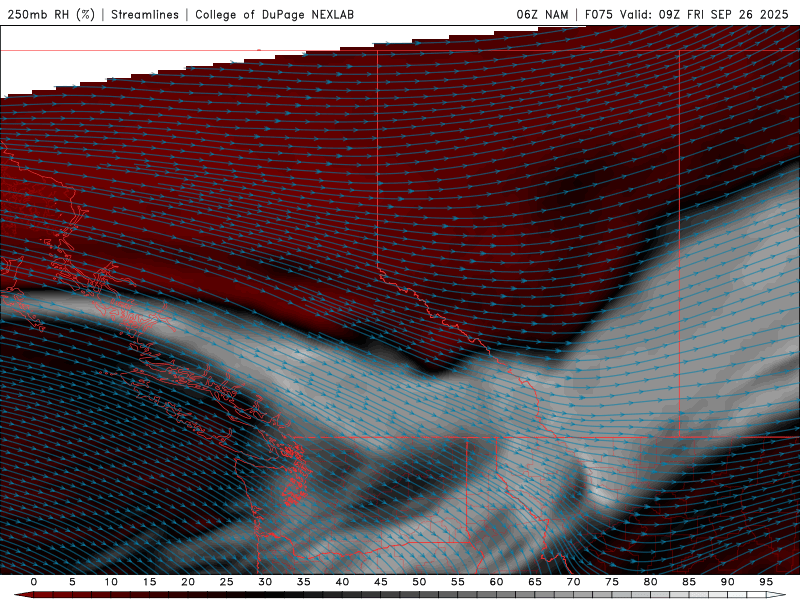Click the '90' colorbar scale label
800x600 pixels.
pos(727,582)
